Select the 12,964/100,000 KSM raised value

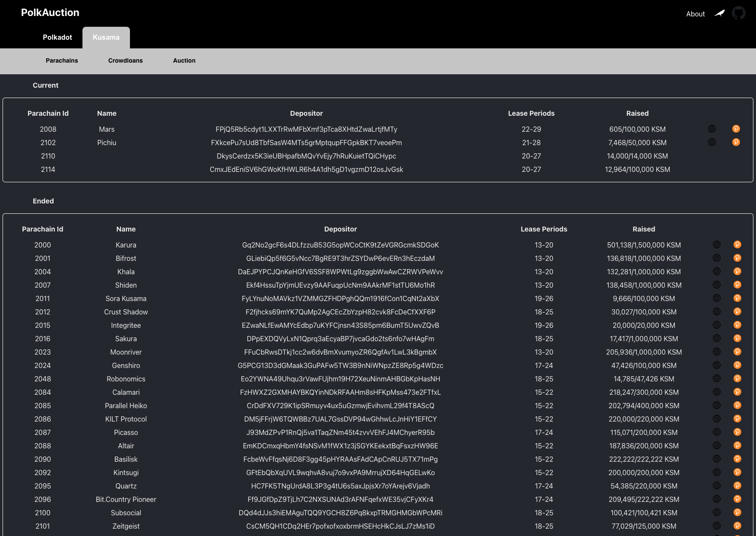(x=637, y=169)
